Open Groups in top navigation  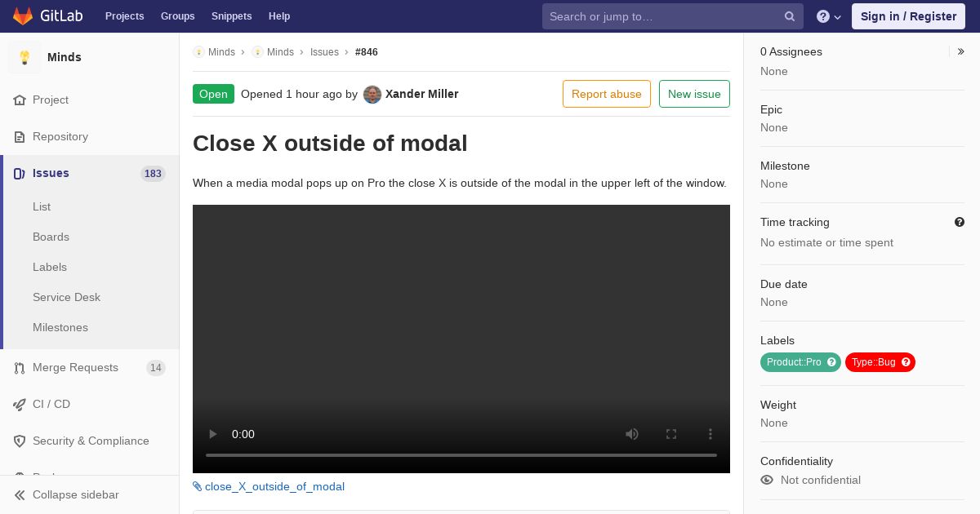tap(178, 16)
